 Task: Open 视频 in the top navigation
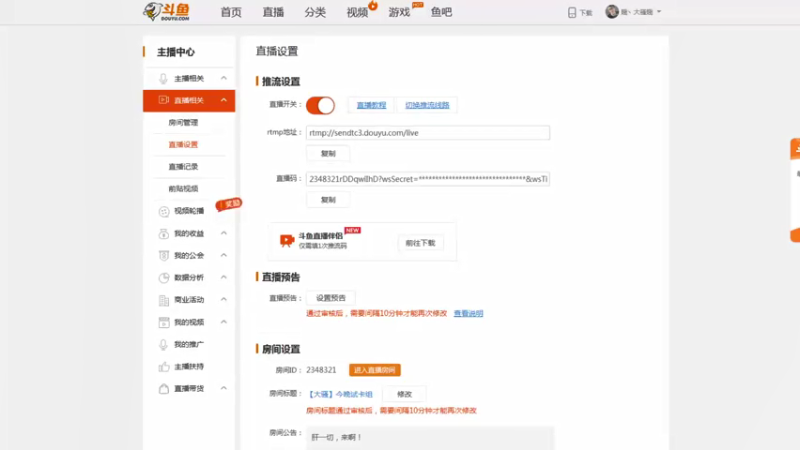(357, 12)
